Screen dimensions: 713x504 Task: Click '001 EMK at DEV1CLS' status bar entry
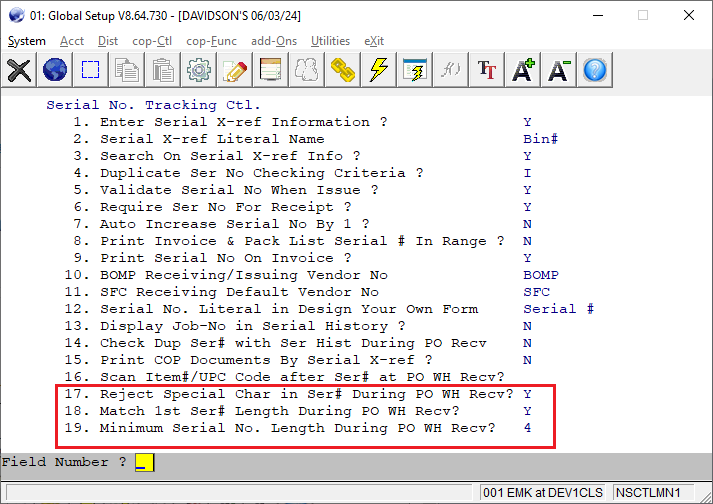[x=542, y=493]
